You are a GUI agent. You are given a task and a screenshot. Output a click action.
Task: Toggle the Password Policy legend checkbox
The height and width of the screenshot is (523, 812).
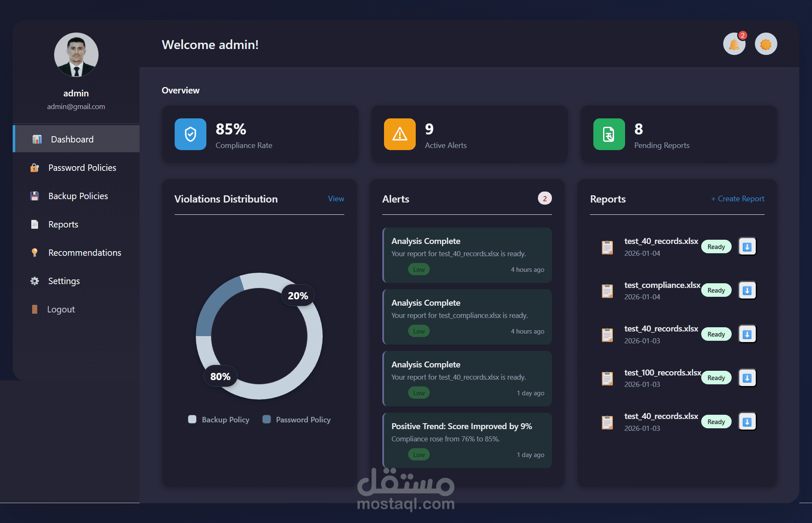pos(266,419)
